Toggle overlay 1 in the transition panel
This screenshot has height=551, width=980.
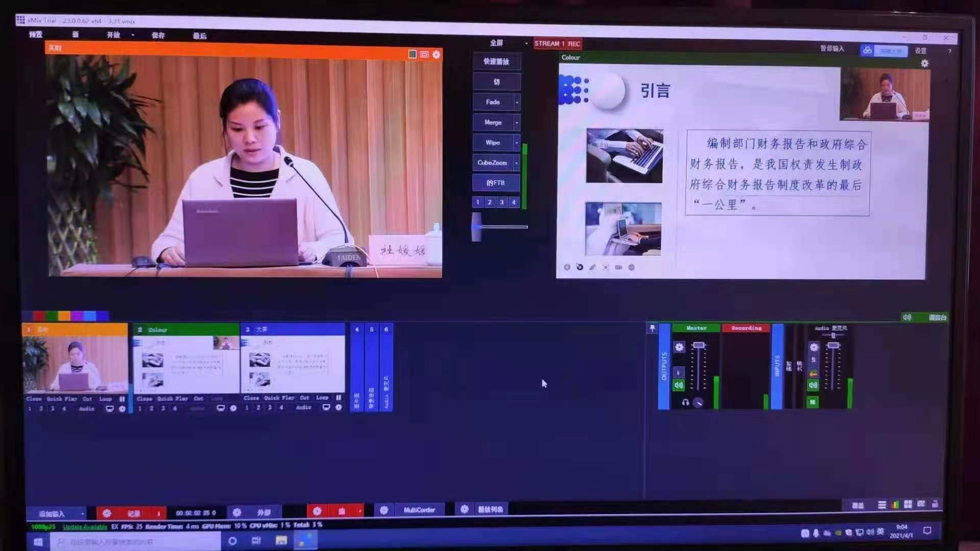(x=478, y=202)
